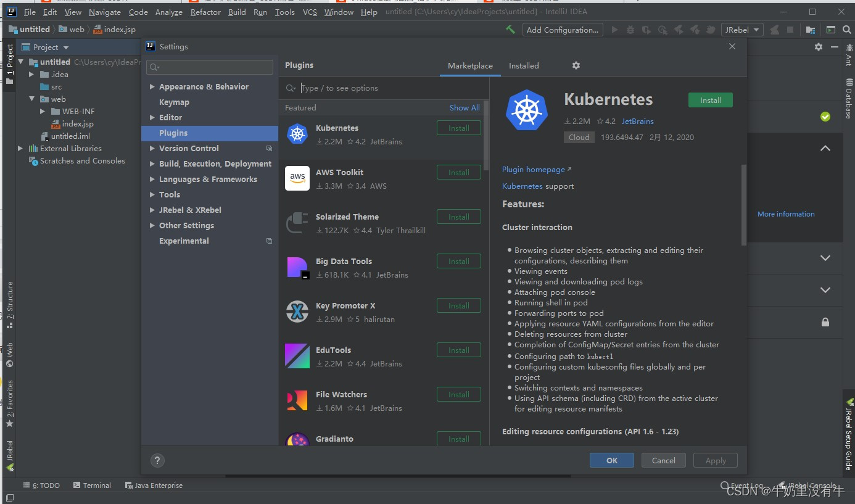Click the JetBrains vendor link
This screenshot has width=855, height=504.
tap(637, 122)
